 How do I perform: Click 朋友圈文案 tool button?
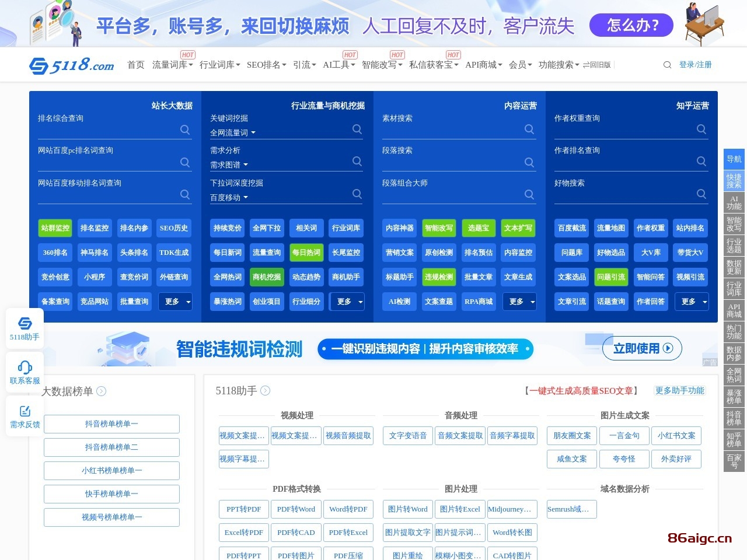tap(572, 436)
